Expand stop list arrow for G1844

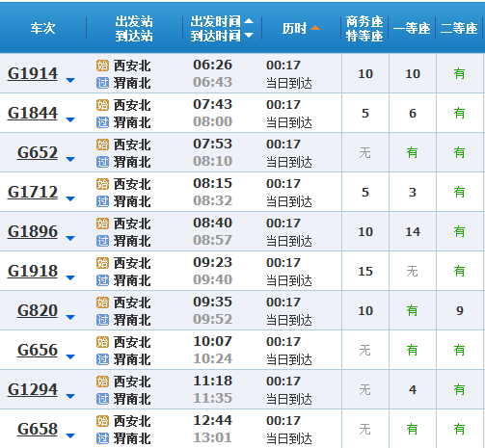(x=70, y=119)
